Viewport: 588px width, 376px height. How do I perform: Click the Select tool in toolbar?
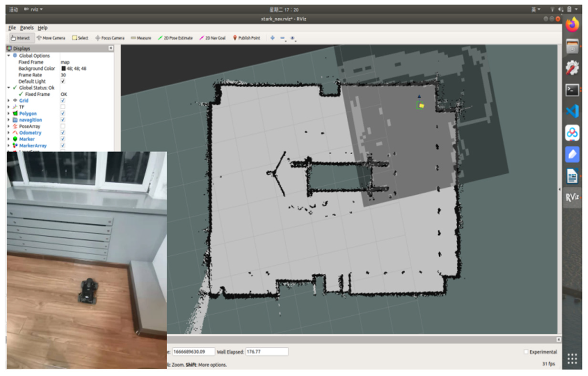click(80, 38)
